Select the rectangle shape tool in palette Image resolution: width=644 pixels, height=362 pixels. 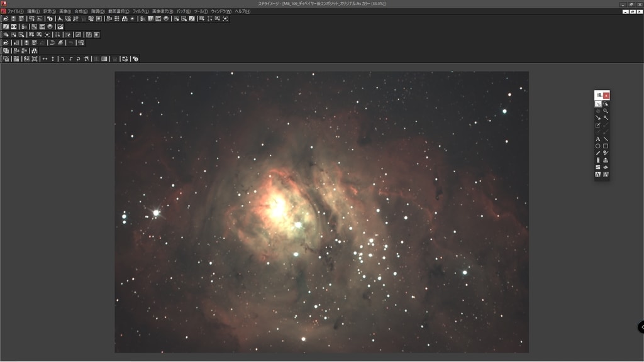pos(606,146)
